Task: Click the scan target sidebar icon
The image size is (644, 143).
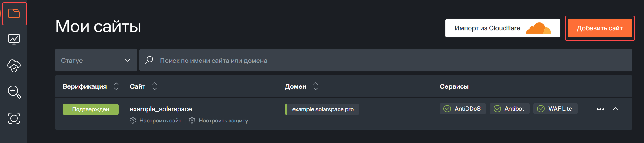Action: (x=14, y=118)
